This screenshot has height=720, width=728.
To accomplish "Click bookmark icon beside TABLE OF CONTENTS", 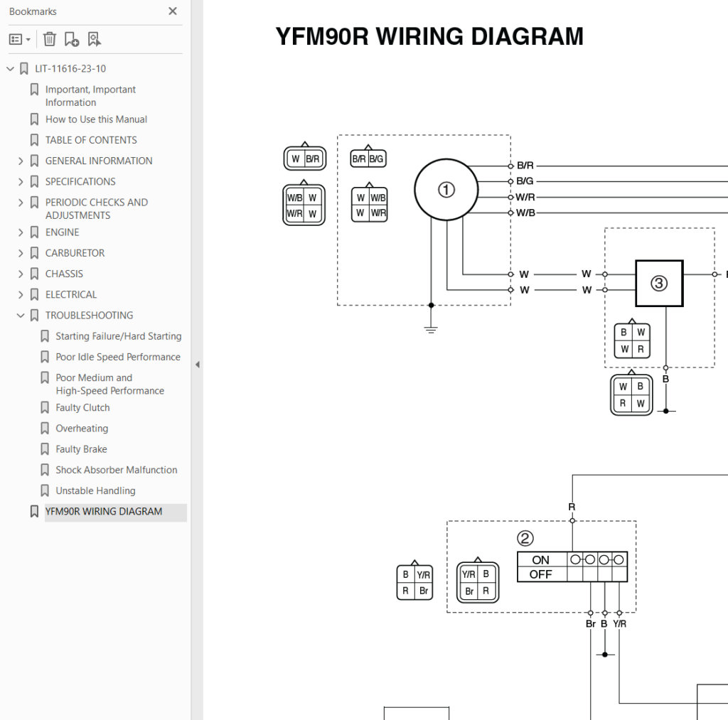I will [x=34, y=140].
